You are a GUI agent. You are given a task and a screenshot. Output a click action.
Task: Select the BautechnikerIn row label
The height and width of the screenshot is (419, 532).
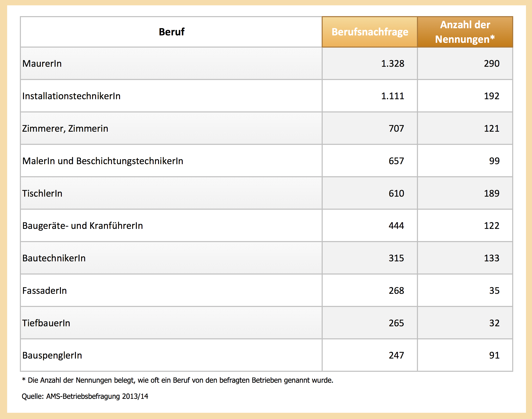[x=54, y=258]
